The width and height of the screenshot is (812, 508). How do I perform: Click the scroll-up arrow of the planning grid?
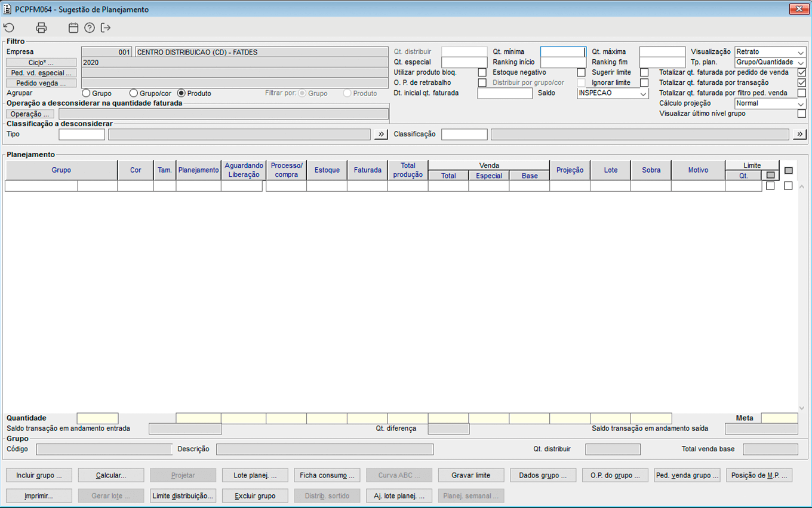pos(802,187)
